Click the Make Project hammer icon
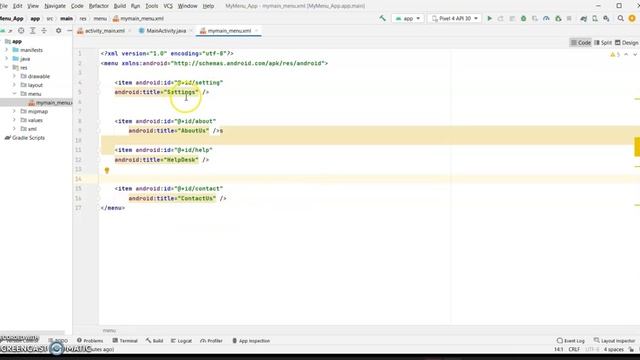The width and height of the screenshot is (640, 360). click(x=382, y=18)
